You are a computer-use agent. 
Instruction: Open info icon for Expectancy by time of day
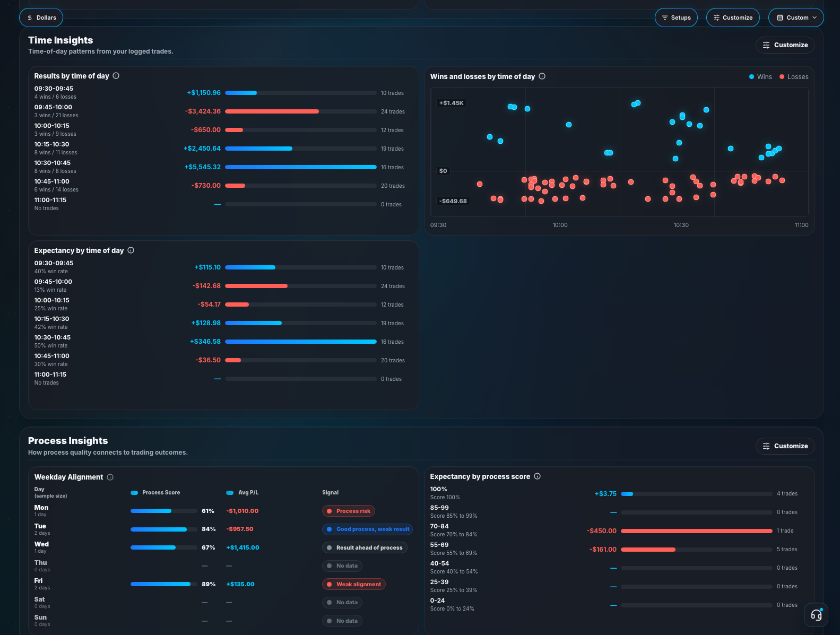pyautogui.click(x=131, y=250)
